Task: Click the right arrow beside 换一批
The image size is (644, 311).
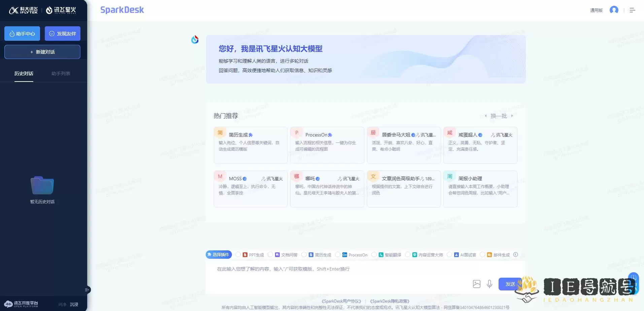Action: click(512, 116)
